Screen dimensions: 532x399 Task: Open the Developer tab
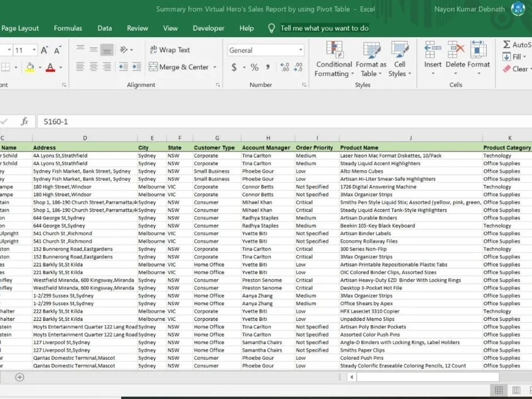coord(209,28)
